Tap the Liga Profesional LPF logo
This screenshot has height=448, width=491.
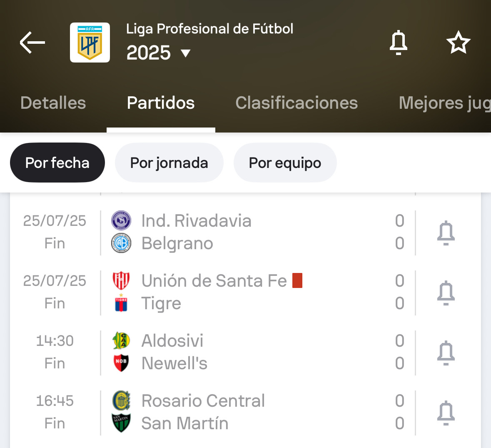90,42
